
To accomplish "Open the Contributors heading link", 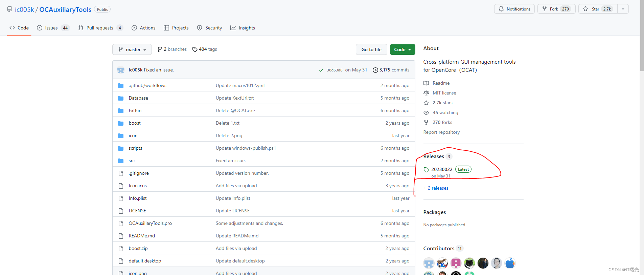I will pos(443,249).
